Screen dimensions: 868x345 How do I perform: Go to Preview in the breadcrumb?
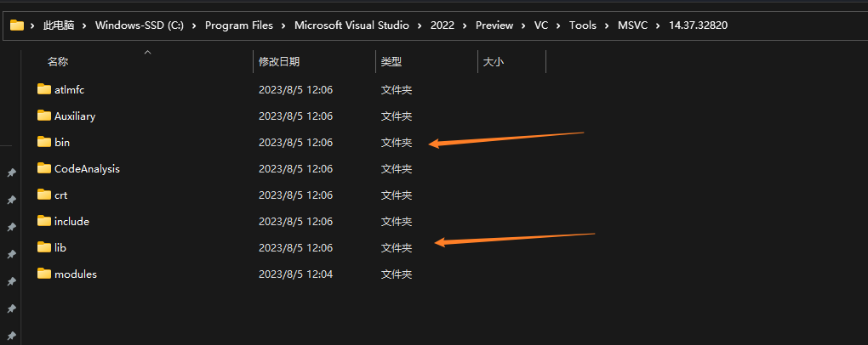coord(494,25)
